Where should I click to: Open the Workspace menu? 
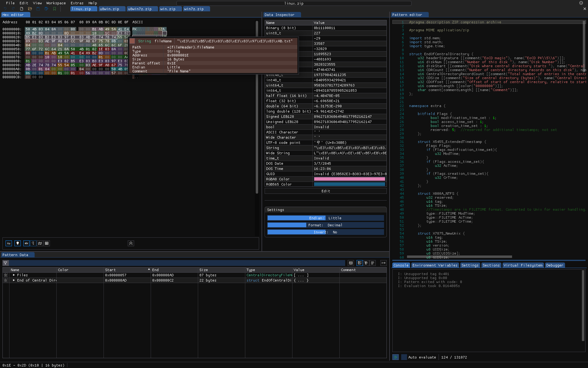coord(56,3)
